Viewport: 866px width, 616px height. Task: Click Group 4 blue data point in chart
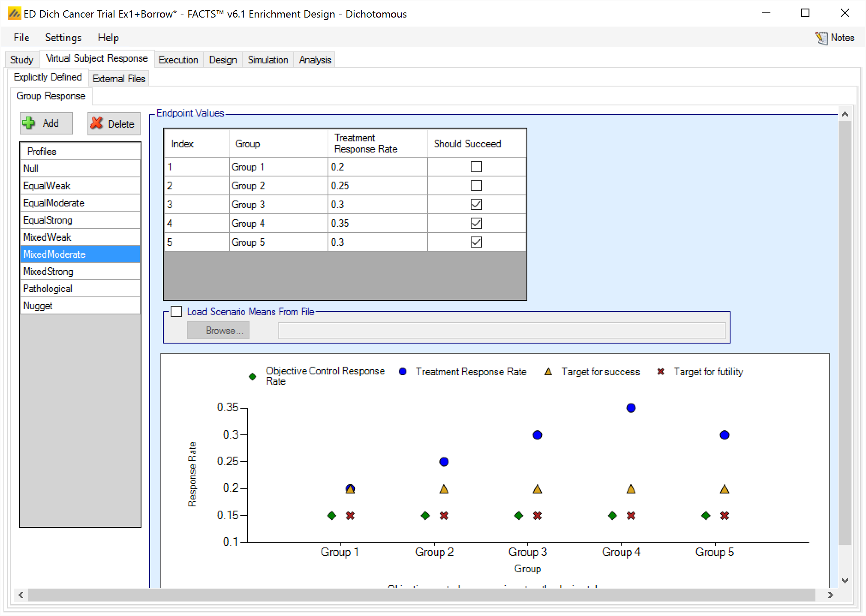tap(631, 408)
